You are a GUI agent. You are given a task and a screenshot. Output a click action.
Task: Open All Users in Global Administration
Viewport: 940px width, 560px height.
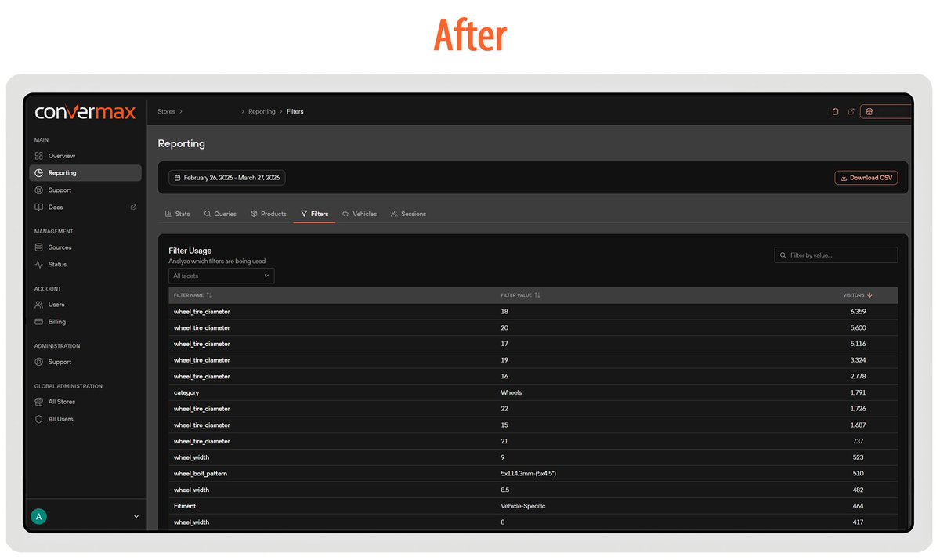85,419
